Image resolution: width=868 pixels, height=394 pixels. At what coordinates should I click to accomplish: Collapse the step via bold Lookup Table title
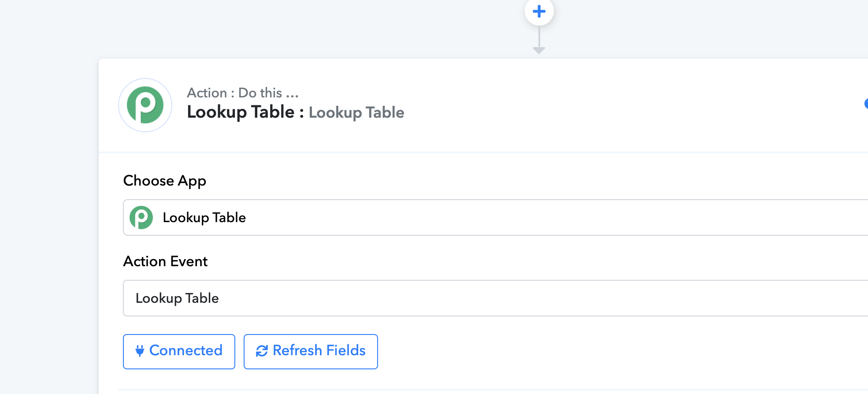241,112
